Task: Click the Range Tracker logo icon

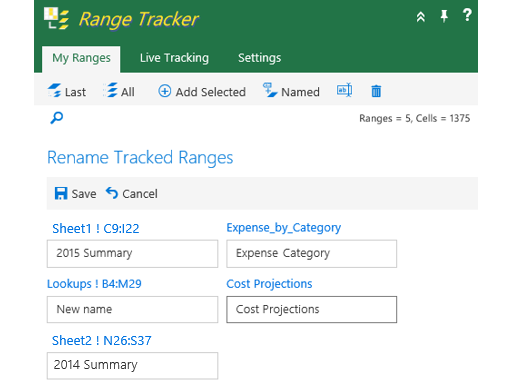Action: coord(57,19)
